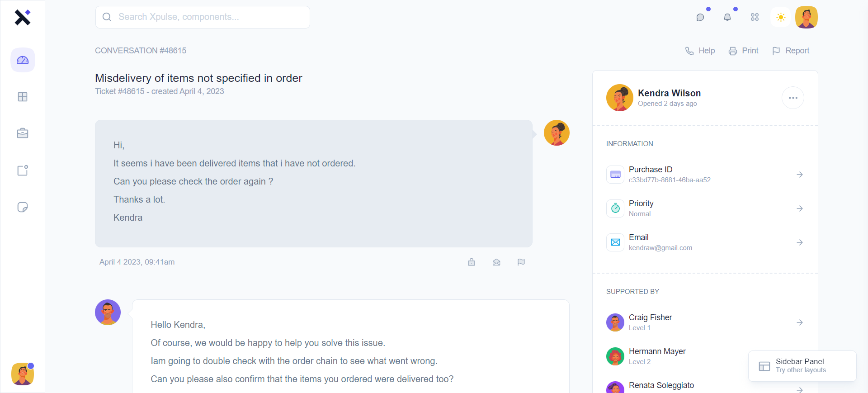Click the lock icon below Kendra's message
868x393 pixels.
(x=472, y=262)
